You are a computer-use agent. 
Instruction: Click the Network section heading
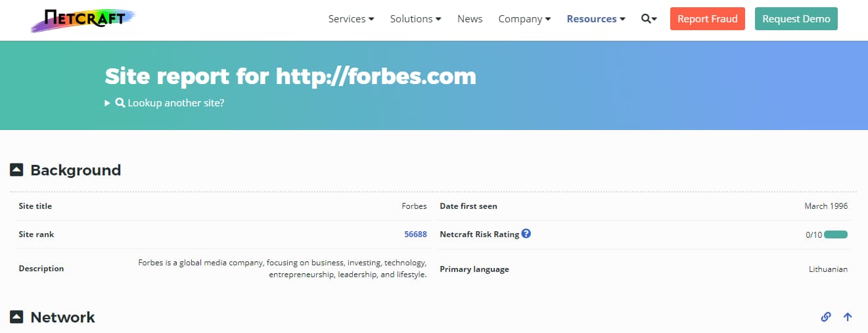coord(62,317)
